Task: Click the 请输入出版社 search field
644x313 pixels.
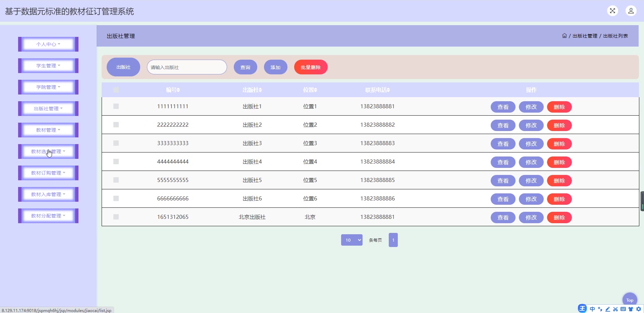Action: (187, 67)
